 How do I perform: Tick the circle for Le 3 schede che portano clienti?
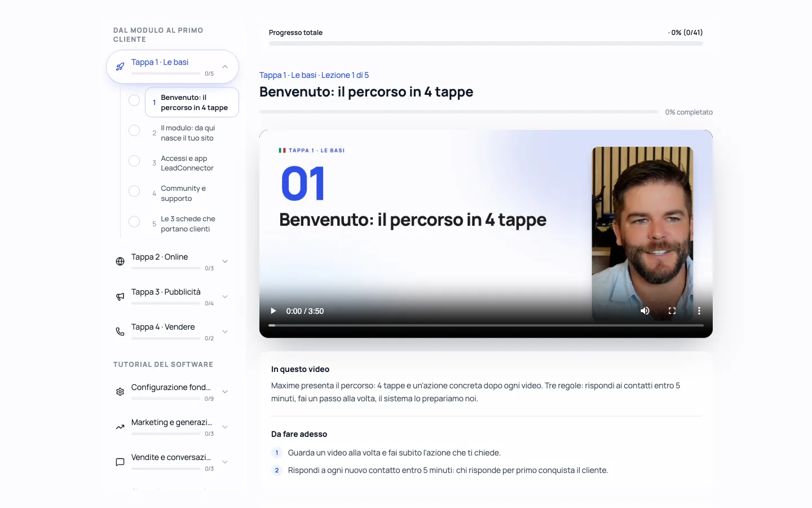[134, 221]
